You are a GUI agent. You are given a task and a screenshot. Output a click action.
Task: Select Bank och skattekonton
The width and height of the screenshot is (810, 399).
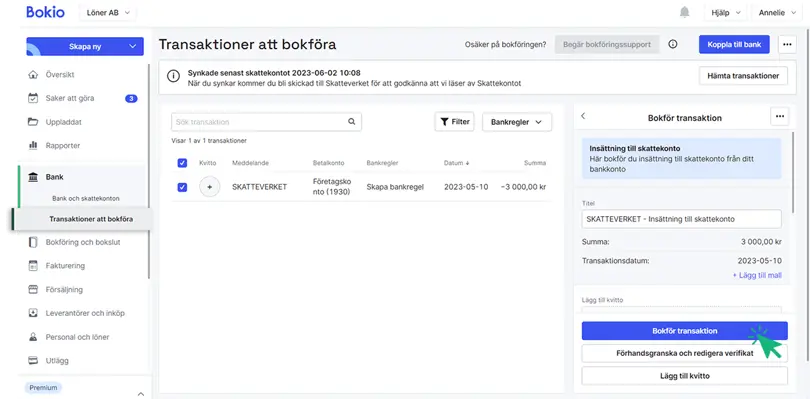pos(86,198)
